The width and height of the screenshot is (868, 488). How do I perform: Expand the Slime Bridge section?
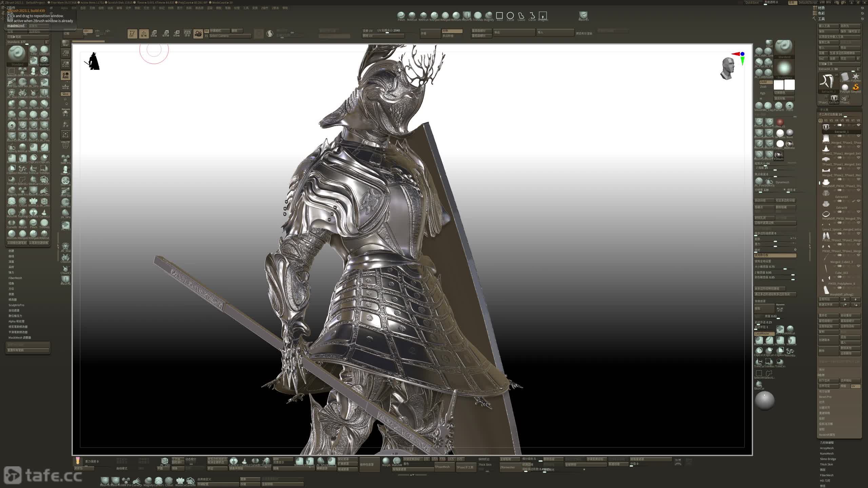pos(828,459)
